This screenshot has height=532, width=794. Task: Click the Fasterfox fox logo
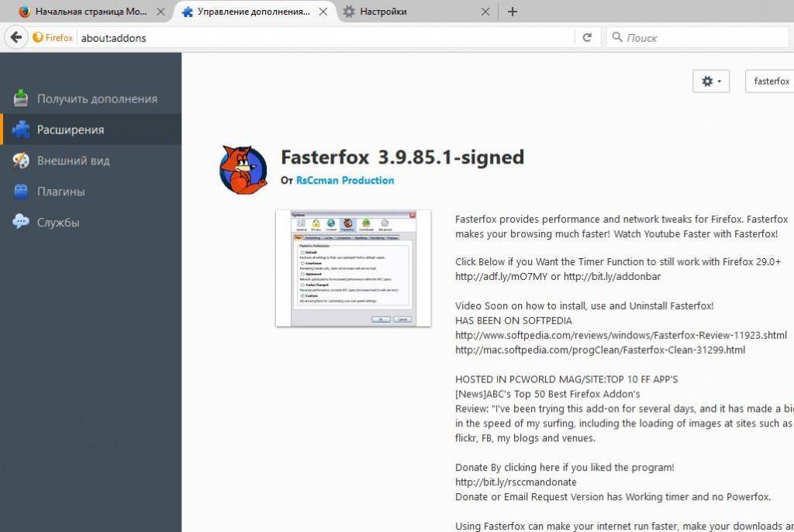tap(243, 170)
